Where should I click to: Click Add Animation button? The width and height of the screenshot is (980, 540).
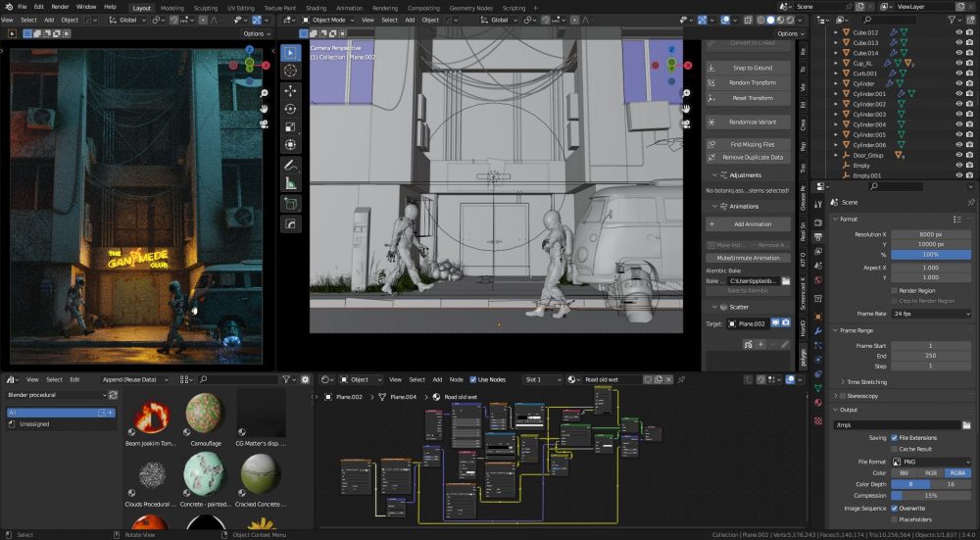748,224
